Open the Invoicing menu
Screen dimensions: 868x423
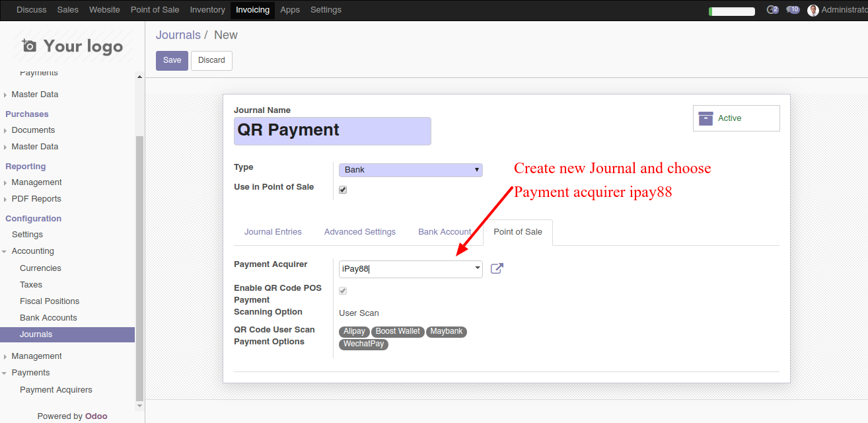(252, 10)
